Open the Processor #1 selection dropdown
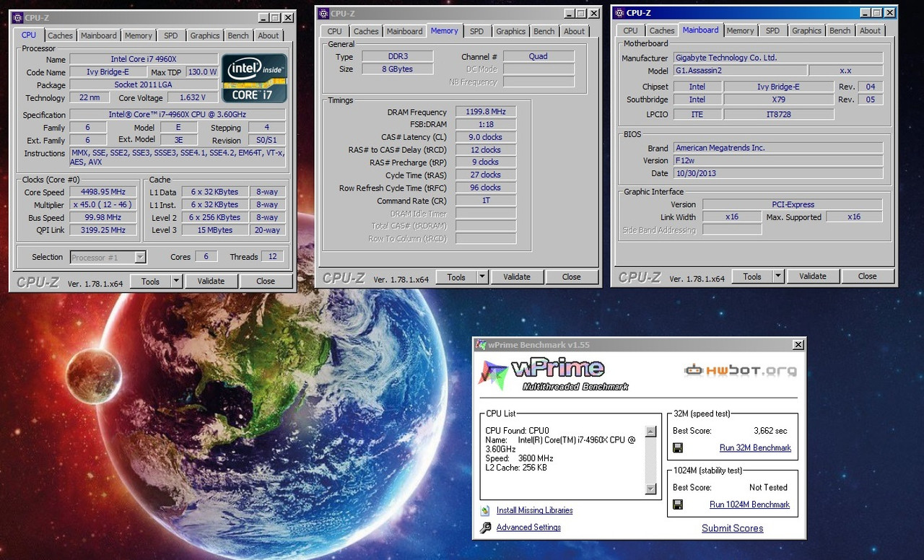This screenshot has height=560, width=924. pos(140,257)
